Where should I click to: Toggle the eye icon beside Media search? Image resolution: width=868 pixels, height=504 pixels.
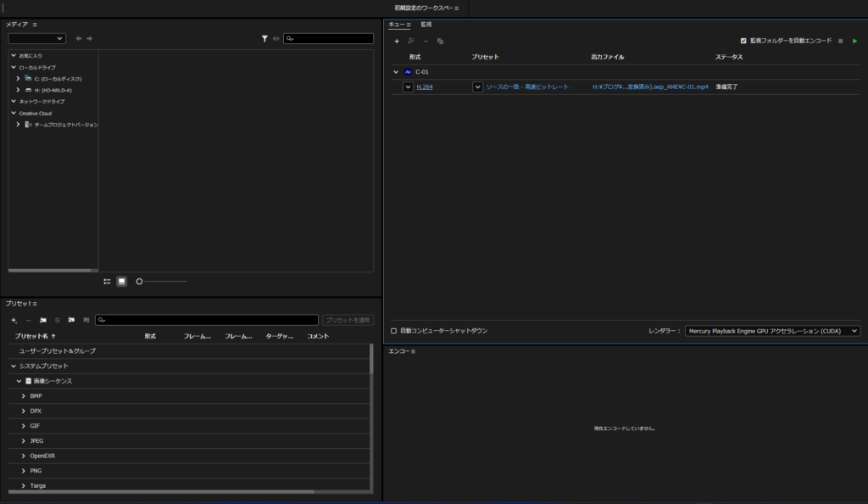275,38
